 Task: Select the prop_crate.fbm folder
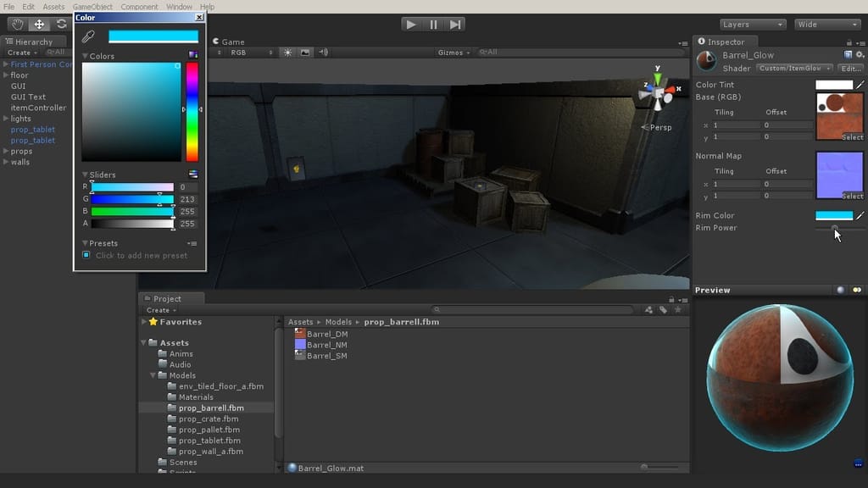208,419
